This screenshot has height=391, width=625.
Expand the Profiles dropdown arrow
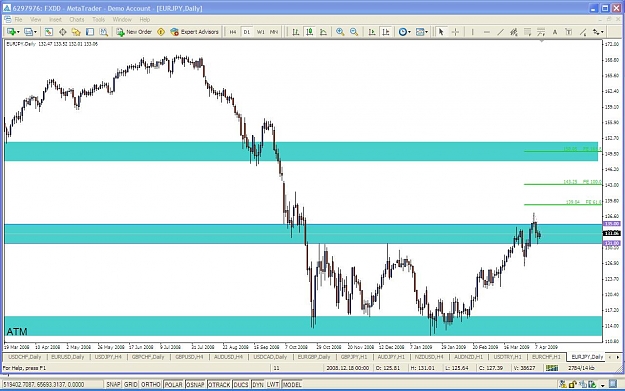35,32
